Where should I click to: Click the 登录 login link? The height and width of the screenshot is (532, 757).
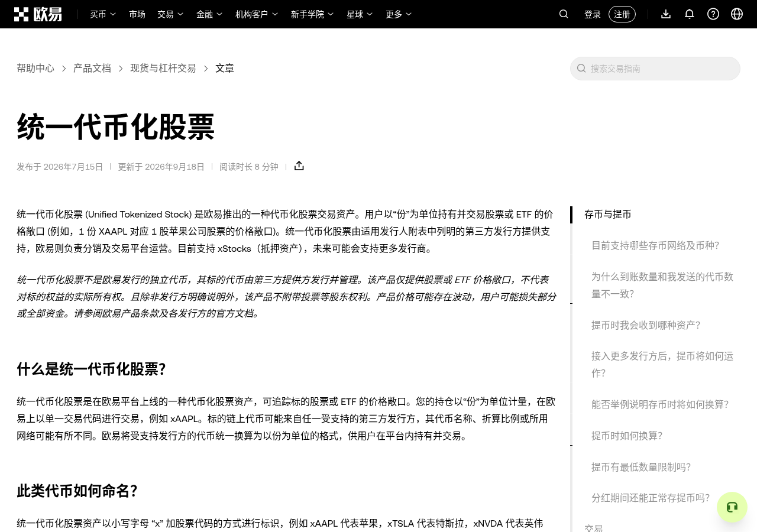tap(593, 14)
